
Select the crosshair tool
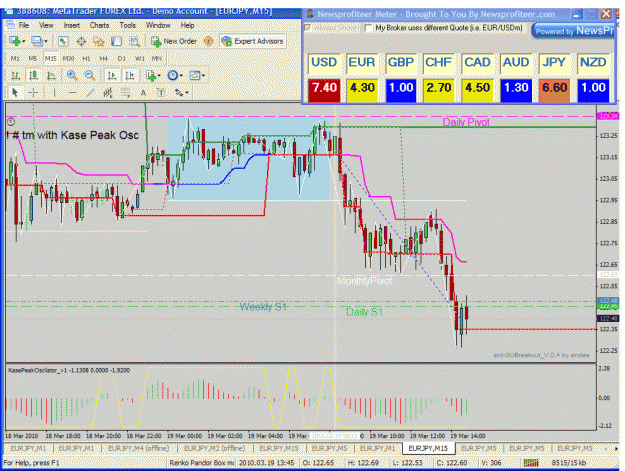(33, 93)
